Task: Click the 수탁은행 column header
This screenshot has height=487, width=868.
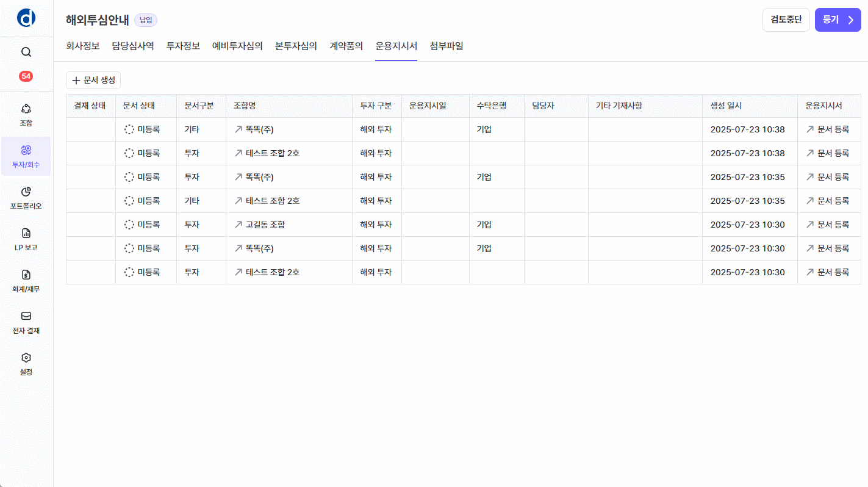Action: tap(497, 106)
